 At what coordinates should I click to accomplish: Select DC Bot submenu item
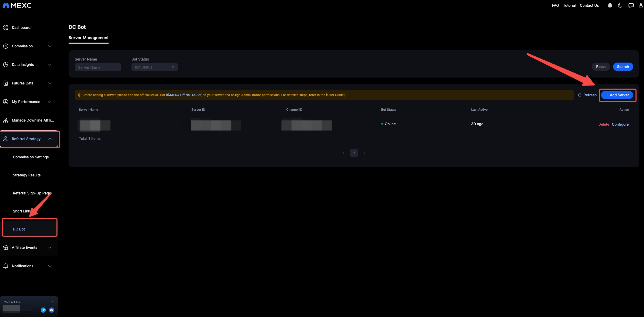[19, 229]
